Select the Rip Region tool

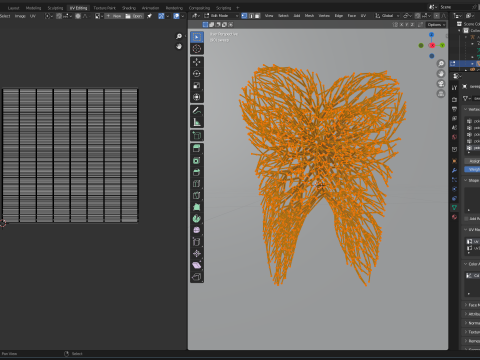coord(197,277)
